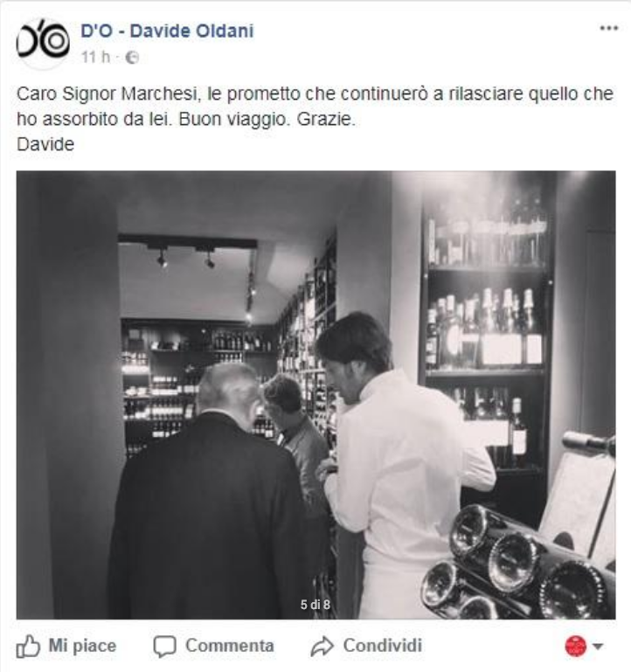Click the curved share arrow icon
Image resolution: width=631 pixels, height=672 pixels.
[322, 647]
